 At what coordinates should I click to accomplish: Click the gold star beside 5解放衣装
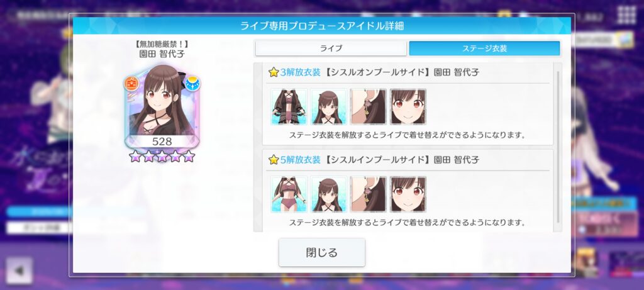point(274,160)
